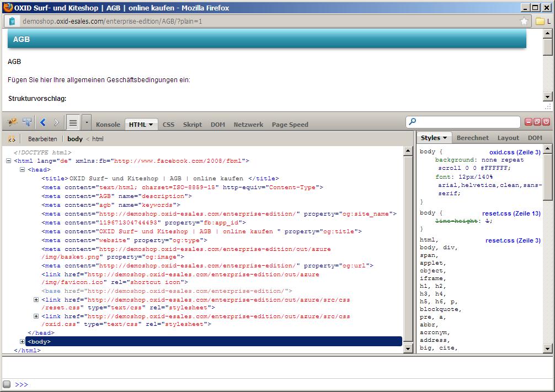555x392 pixels.
Task: Switch to the Netzwerk tab
Action: (248, 125)
